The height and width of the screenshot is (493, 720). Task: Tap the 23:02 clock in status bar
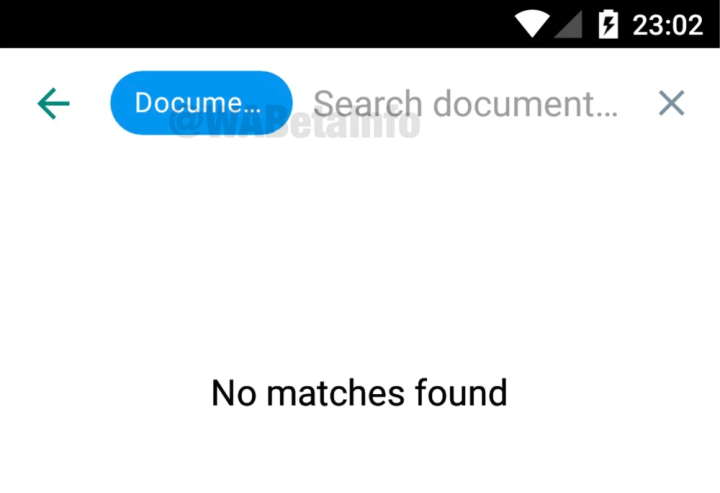coord(668,25)
